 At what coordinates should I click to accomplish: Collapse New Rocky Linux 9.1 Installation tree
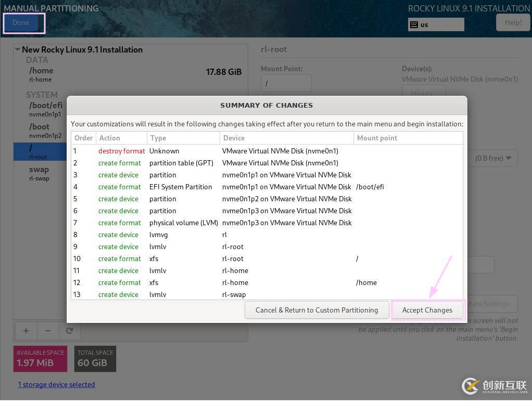click(x=17, y=49)
